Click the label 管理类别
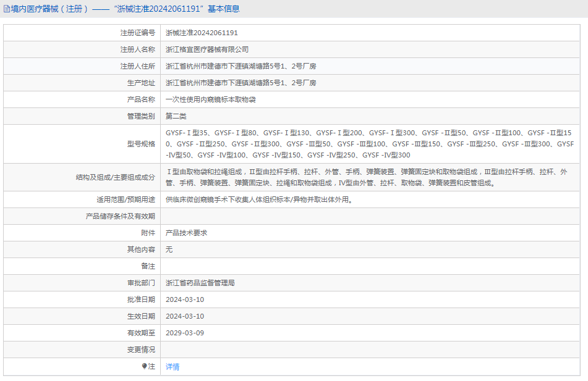Image resolution: width=588 pixels, height=381 pixels. 141,116
